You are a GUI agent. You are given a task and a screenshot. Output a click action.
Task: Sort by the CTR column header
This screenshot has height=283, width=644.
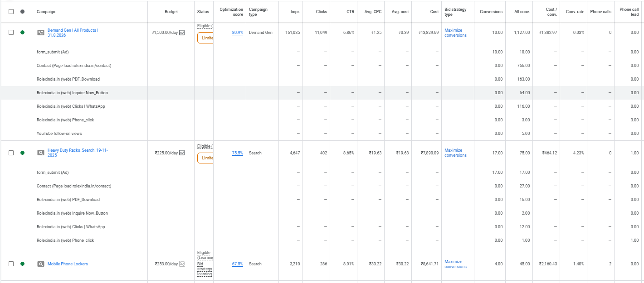[350, 12]
